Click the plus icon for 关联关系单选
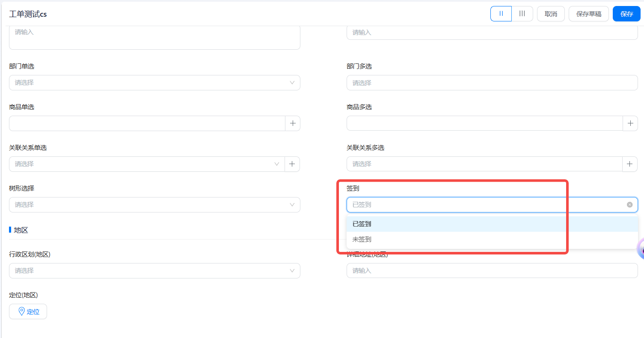644x338 pixels. point(292,164)
